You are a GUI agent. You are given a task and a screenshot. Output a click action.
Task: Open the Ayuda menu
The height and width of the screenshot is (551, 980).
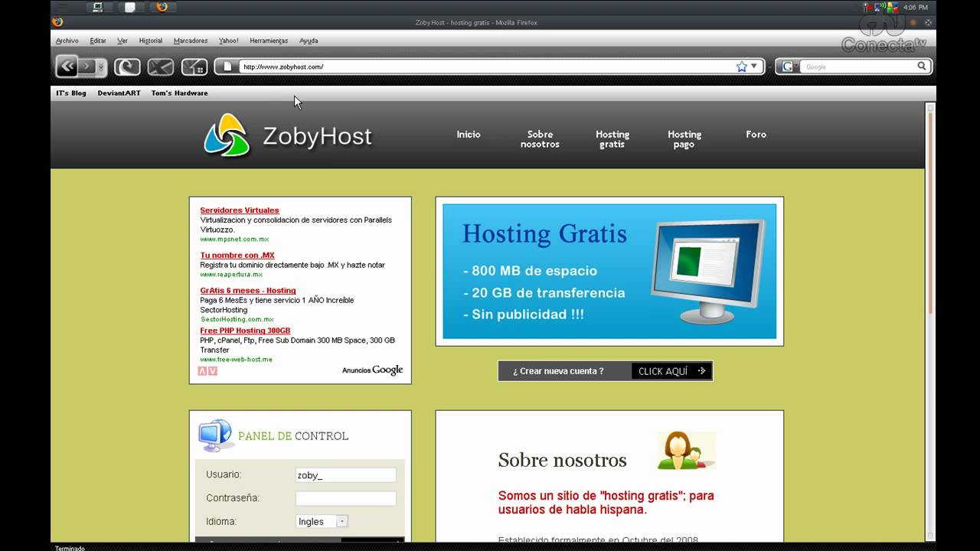click(309, 41)
